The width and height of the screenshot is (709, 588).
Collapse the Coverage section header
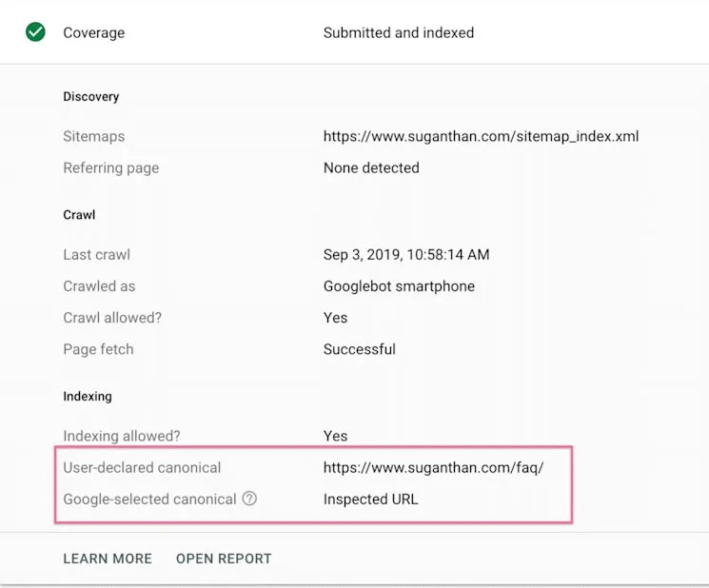354,32
